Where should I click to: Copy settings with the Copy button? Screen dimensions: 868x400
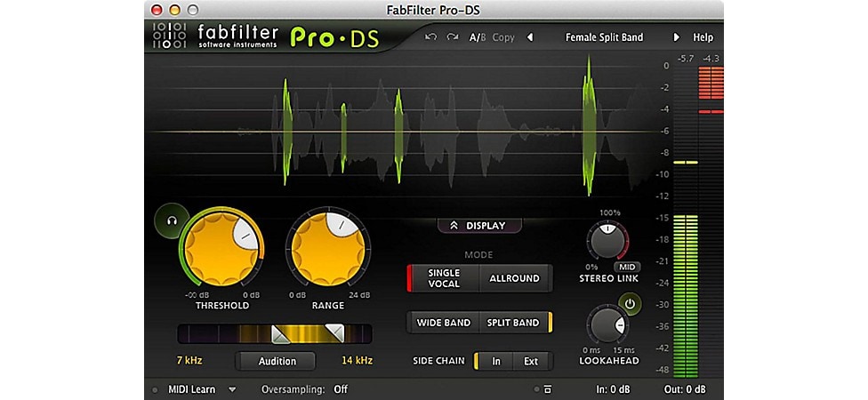(x=503, y=37)
